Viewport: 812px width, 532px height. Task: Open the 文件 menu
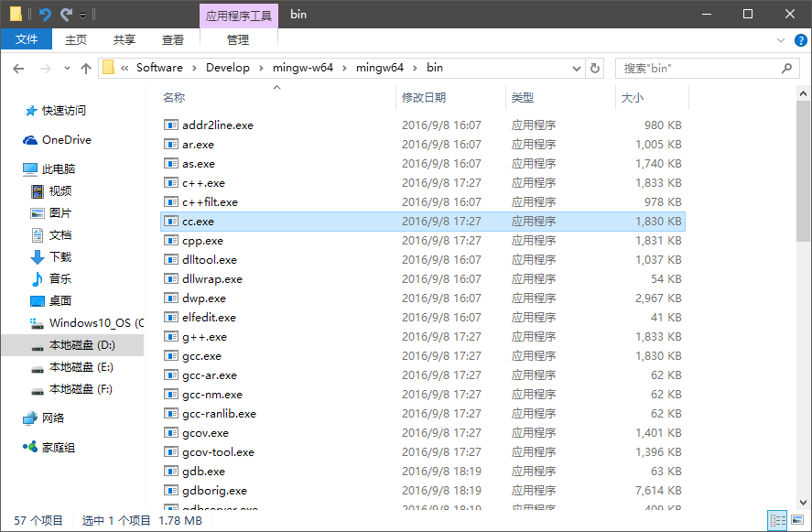27,39
